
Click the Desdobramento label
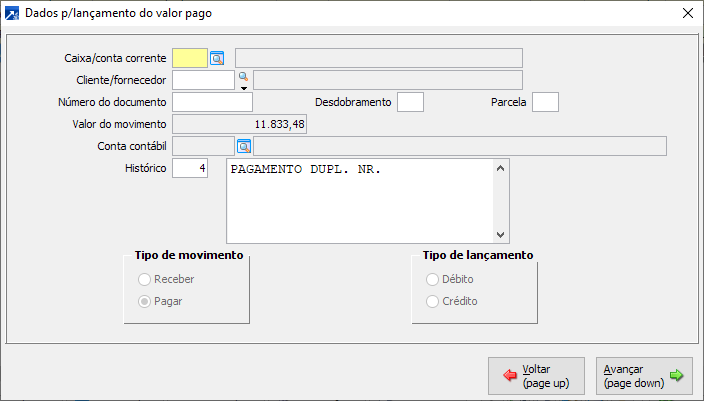click(353, 102)
